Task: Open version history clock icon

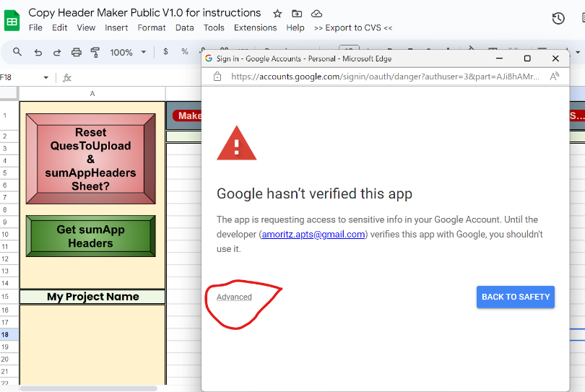Action: tap(558, 18)
